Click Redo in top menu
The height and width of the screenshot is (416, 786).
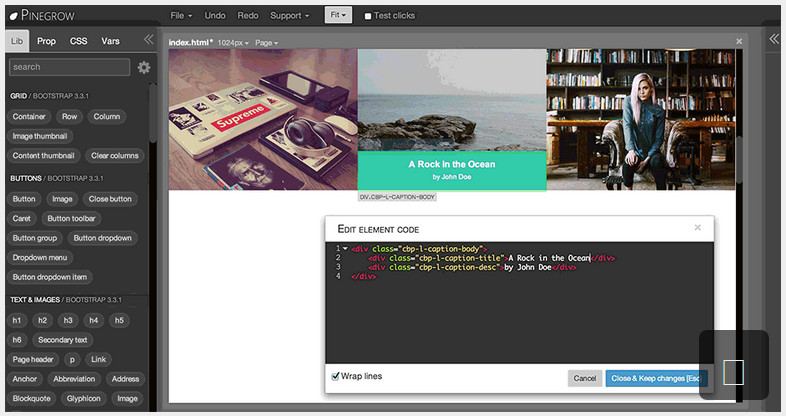(x=248, y=16)
